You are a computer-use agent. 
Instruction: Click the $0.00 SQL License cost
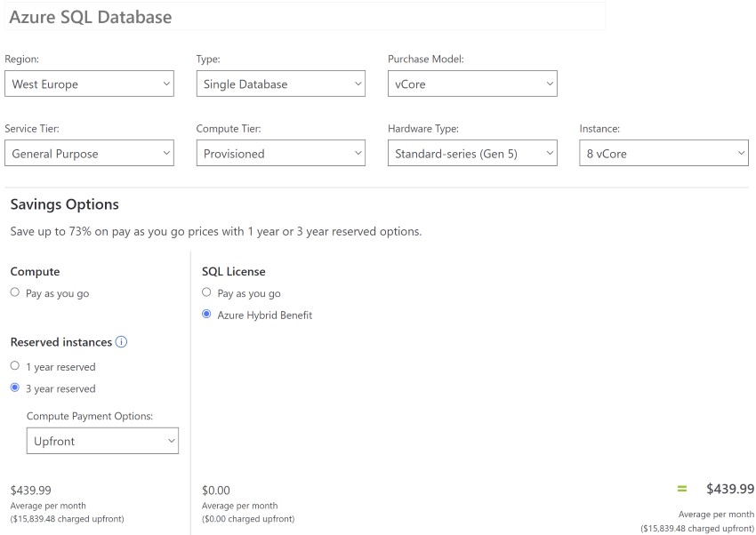click(x=216, y=490)
